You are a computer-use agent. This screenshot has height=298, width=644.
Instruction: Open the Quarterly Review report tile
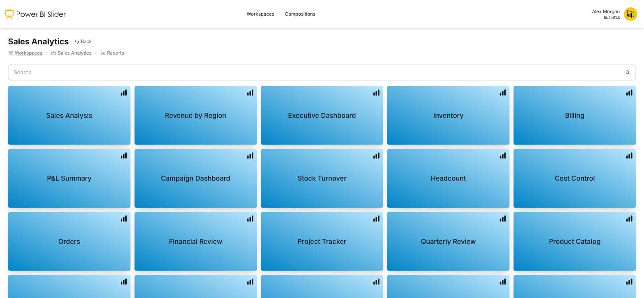tap(448, 241)
